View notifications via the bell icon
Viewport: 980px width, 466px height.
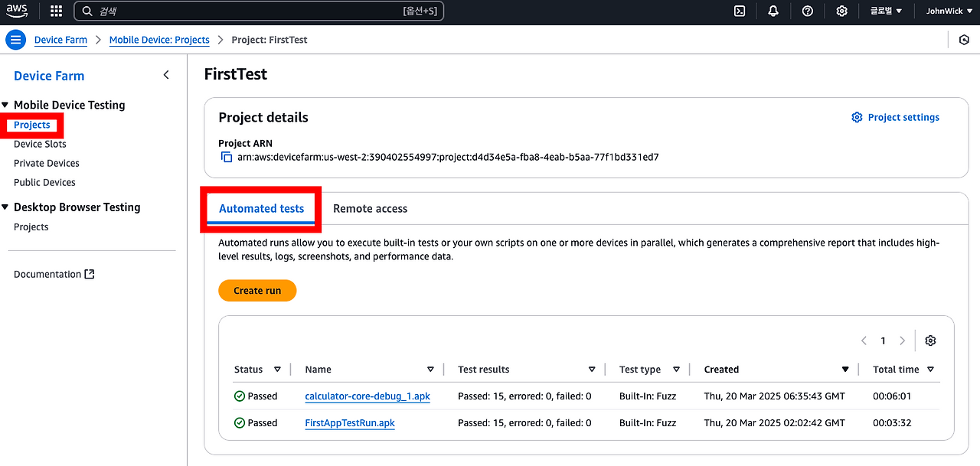pyautogui.click(x=773, y=11)
